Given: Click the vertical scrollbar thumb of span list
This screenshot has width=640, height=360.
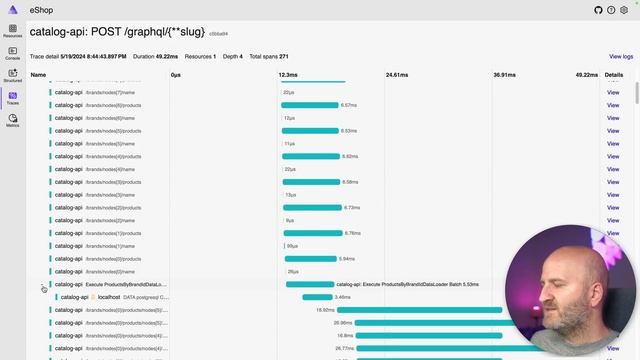Looking at the screenshot, I should click(x=637, y=93).
